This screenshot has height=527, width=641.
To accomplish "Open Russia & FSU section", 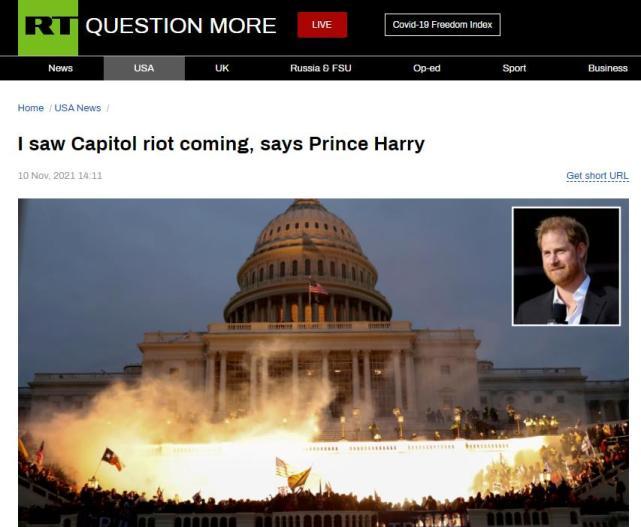I will coord(320,68).
